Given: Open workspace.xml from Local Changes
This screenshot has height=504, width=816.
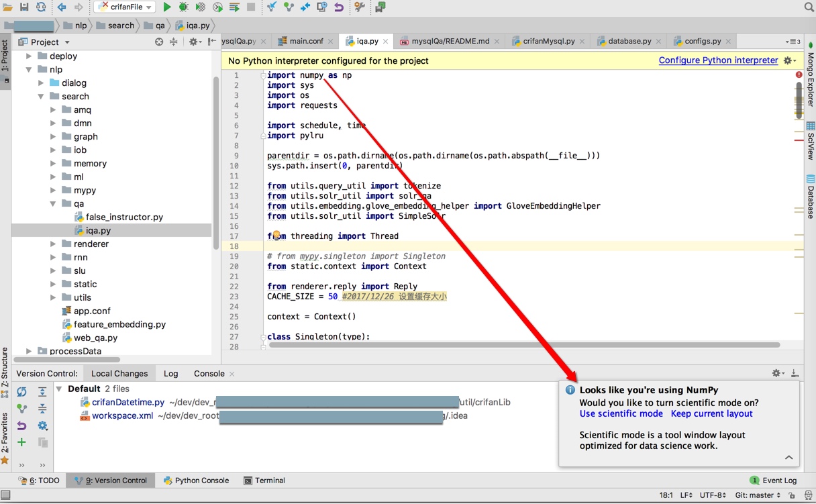Looking at the screenshot, I should (123, 416).
